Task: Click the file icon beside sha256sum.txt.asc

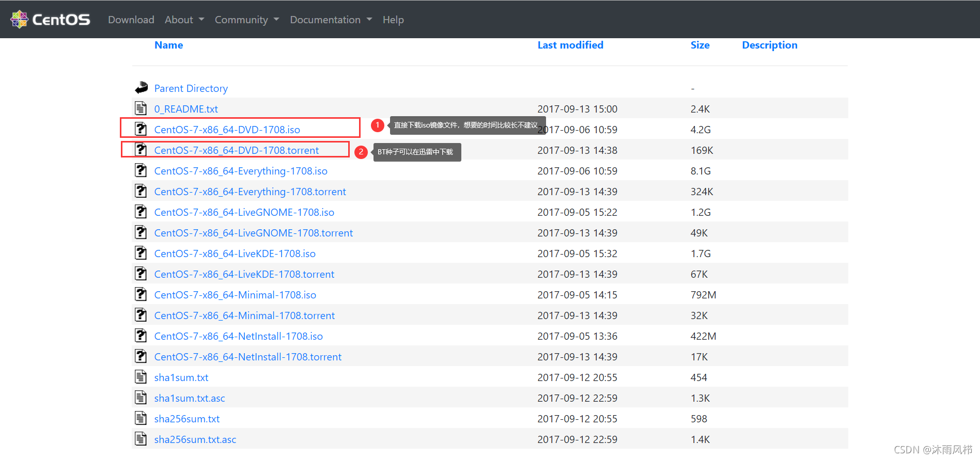Action: pyautogui.click(x=141, y=438)
